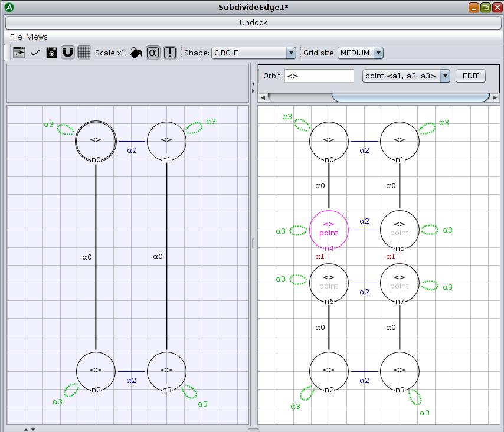
Task: Click the paint bucket fill icon
Action: [136, 53]
